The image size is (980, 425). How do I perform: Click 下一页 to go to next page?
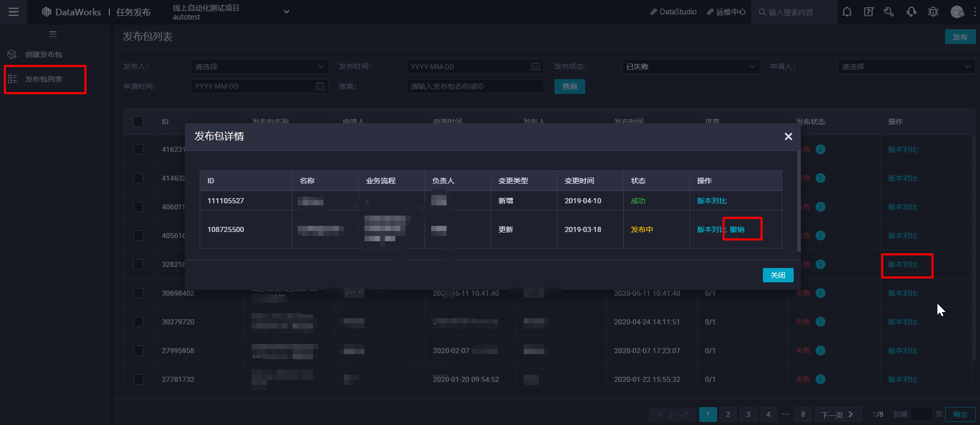[x=837, y=414]
